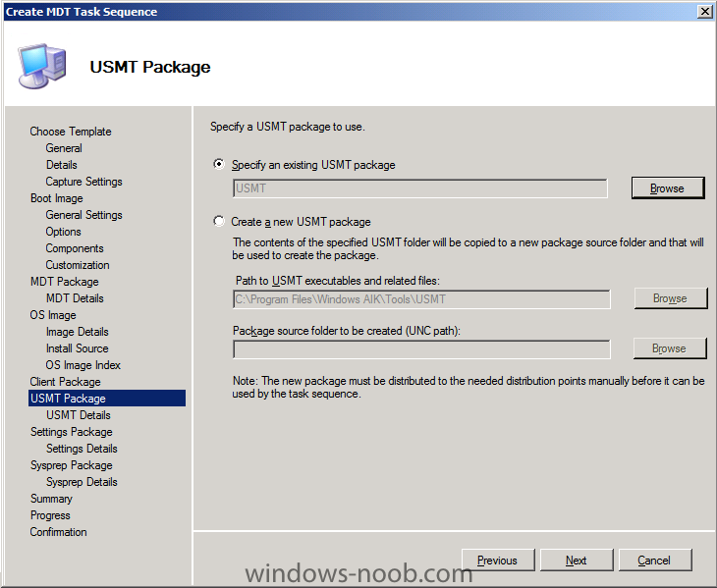Proceed with the Next button

point(577,561)
